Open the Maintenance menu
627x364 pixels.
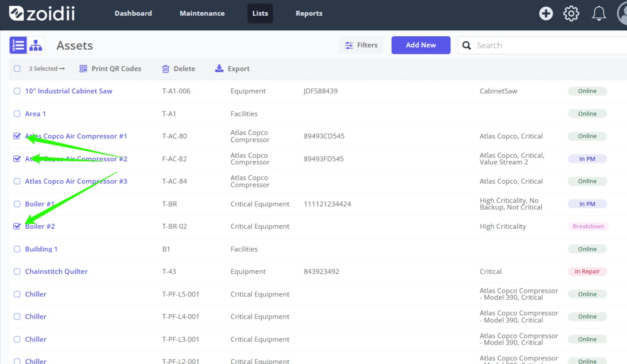coord(202,13)
